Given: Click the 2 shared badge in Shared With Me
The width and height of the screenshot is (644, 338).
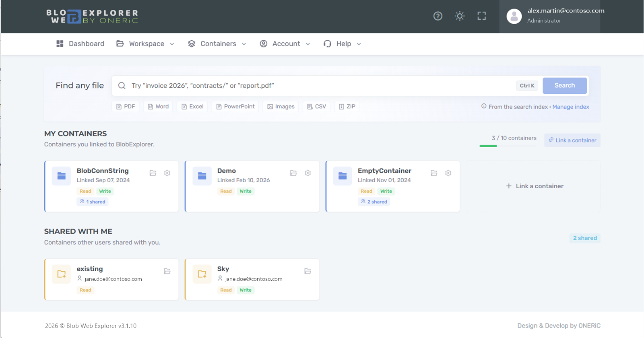Looking at the screenshot, I should coord(585,238).
